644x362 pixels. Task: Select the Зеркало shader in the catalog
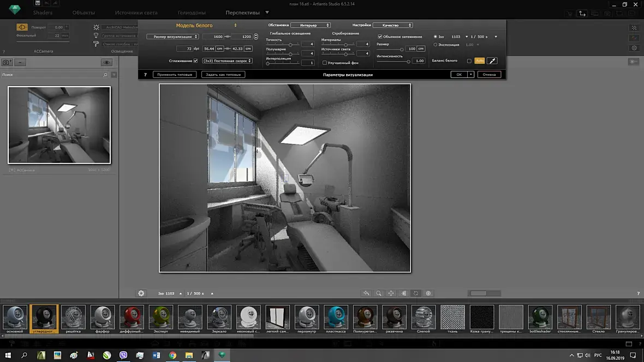(219, 317)
